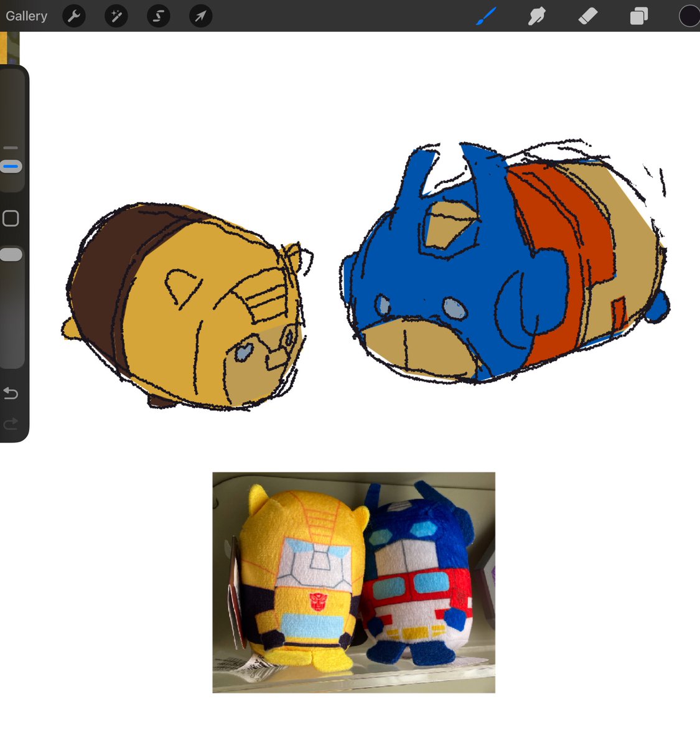Open the Layers panel

point(639,16)
